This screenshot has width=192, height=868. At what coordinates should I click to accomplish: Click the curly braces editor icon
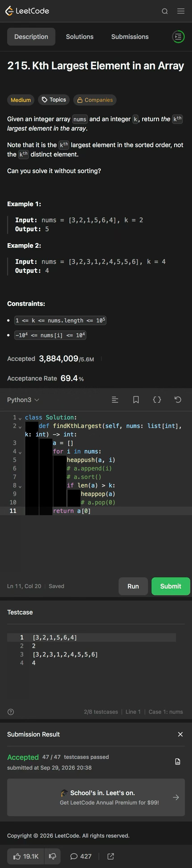click(157, 400)
